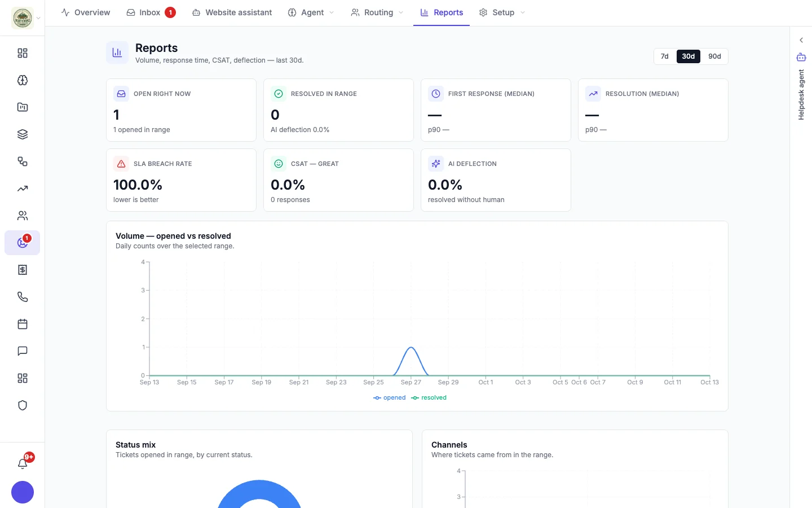Toggle the resolved series in legend
Viewport: 812px width, 508px height.
(429, 398)
